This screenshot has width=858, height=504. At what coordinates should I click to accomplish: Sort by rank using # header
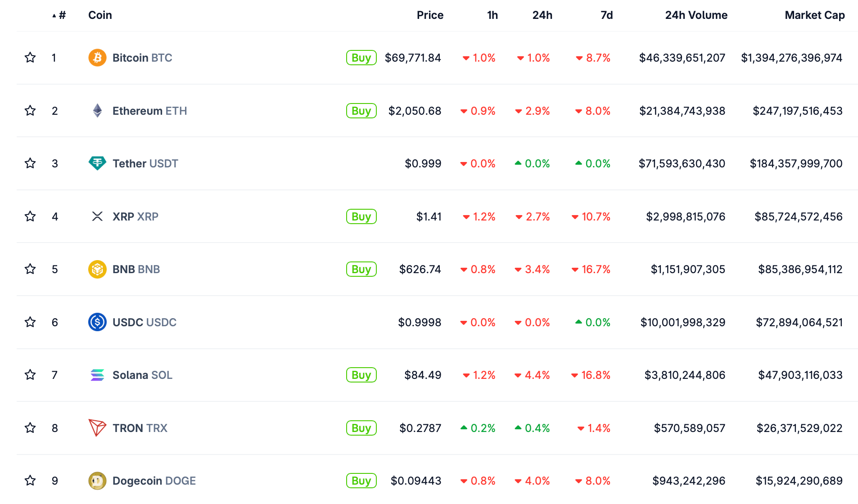[62, 15]
